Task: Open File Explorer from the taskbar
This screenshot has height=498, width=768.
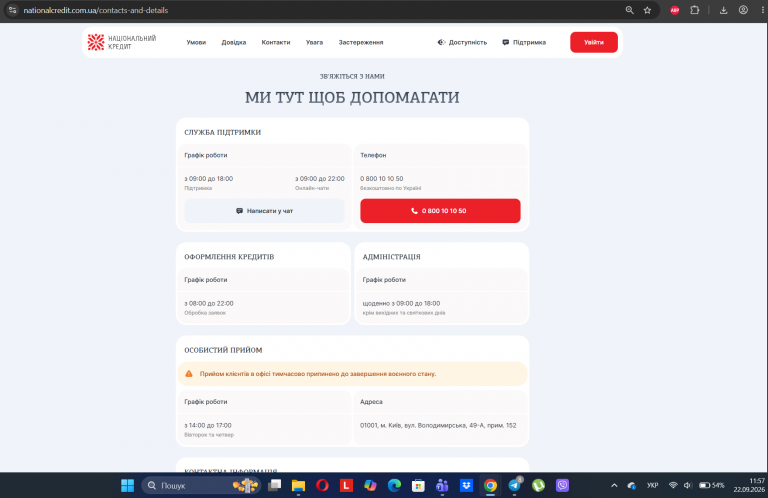Action: (298, 485)
